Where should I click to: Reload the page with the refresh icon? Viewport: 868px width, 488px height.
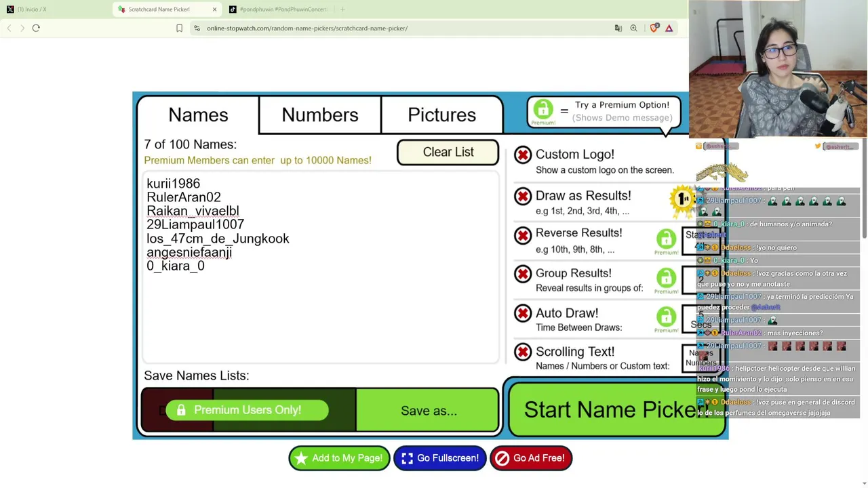coord(36,28)
